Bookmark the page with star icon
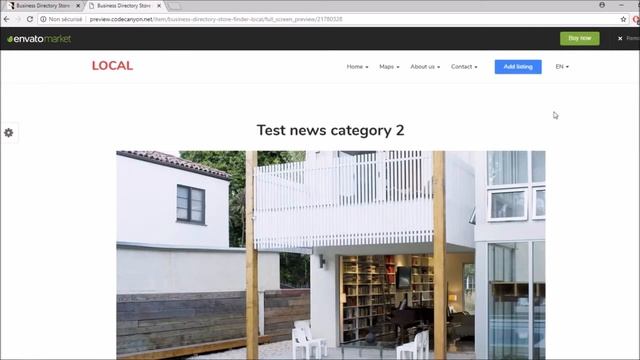Image resolution: width=640 pixels, height=360 pixels. 623,19
